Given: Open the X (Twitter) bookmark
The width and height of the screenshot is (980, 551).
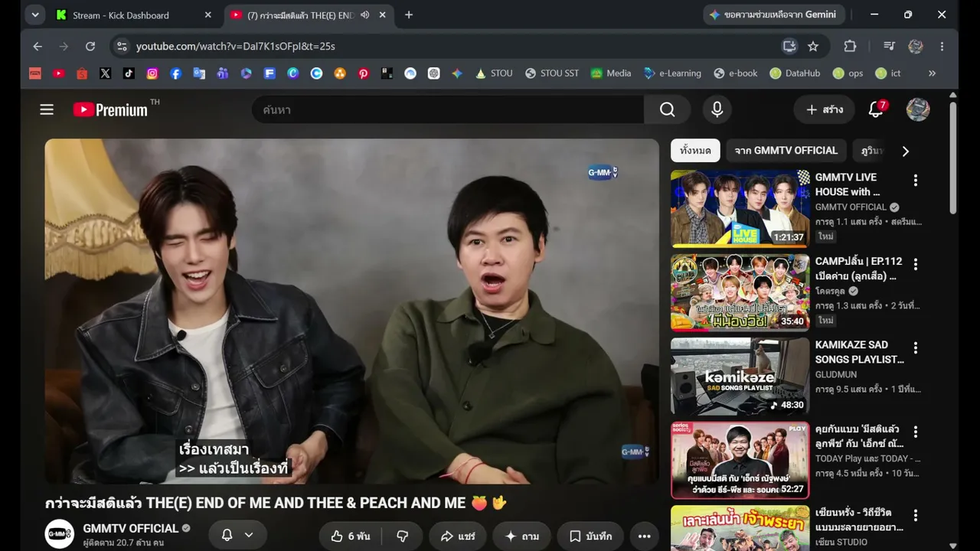Looking at the screenshot, I should 106,73.
